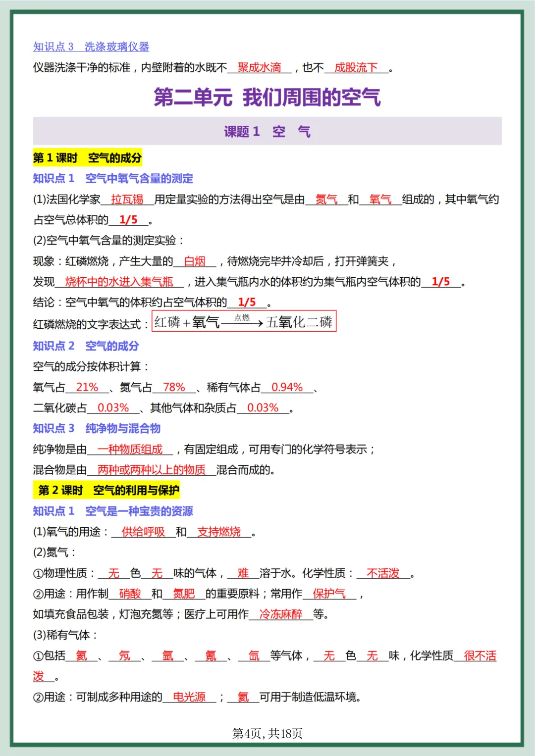
Task: Click the red answer '拉瓦锡'
Action: tap(127, 199)
